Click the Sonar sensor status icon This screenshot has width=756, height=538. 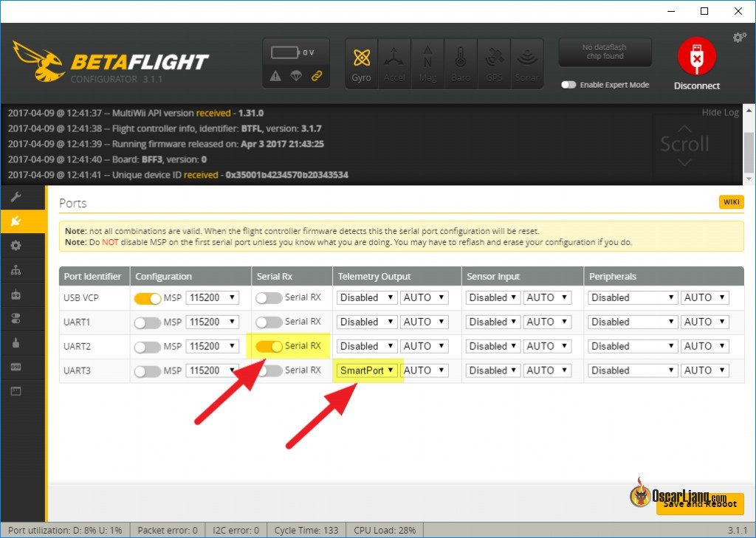527,63
